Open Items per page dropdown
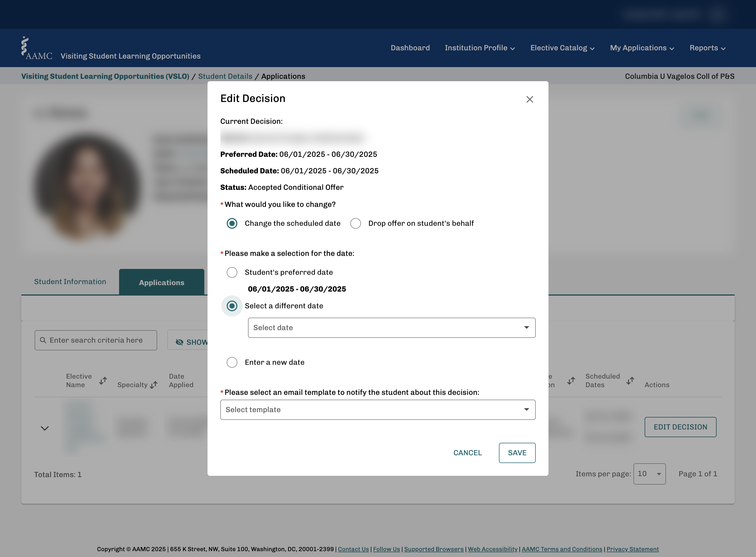 (x=649, y=474)
